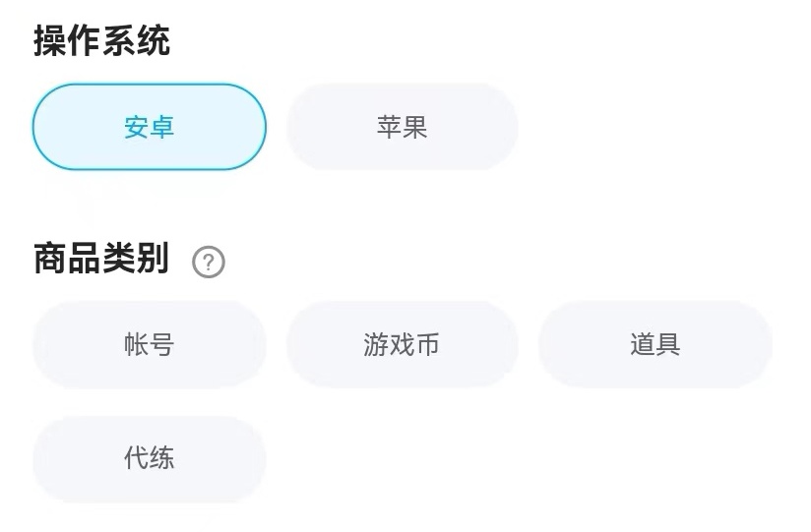The height and width of the screenshot is (532, 811).
Task: Pick the 游戏币 product category
Action: (402, 344)
